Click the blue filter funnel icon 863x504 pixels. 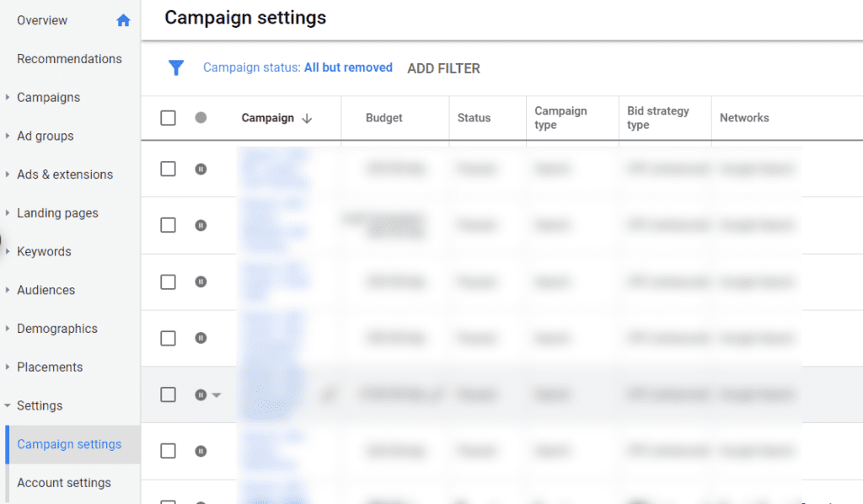coord(175,68)
